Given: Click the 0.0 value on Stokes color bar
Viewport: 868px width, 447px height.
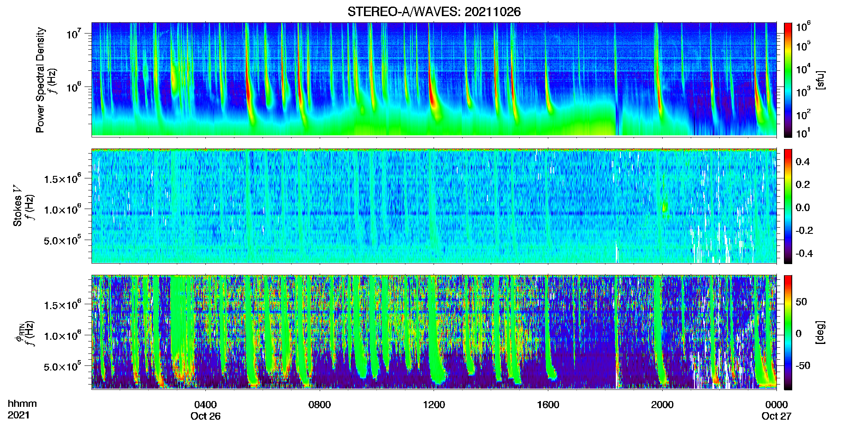Looking at the screenshot, I should point(803,207).
